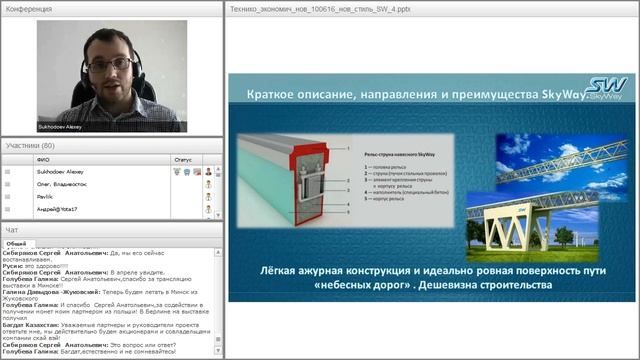Click the slide title Краткое описание, направления
640x360 pixels.
(x=417, y=94)
